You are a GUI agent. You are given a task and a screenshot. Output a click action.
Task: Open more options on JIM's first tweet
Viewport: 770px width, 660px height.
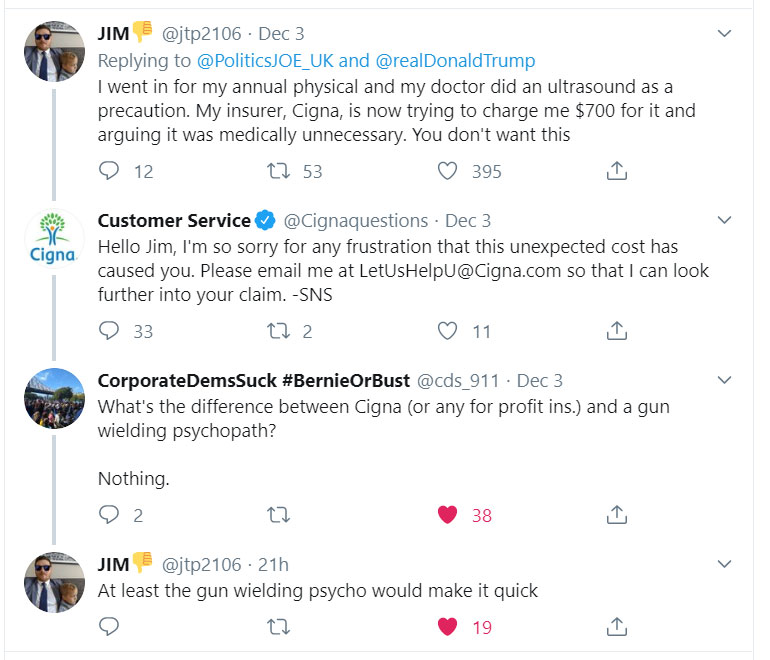point(726,34)
